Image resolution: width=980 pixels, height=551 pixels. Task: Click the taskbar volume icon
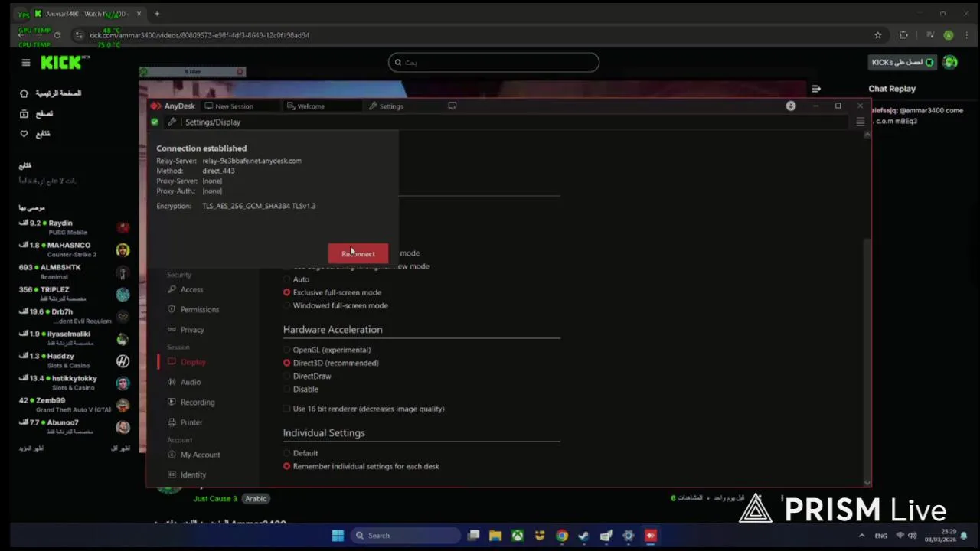click(913, 536)
